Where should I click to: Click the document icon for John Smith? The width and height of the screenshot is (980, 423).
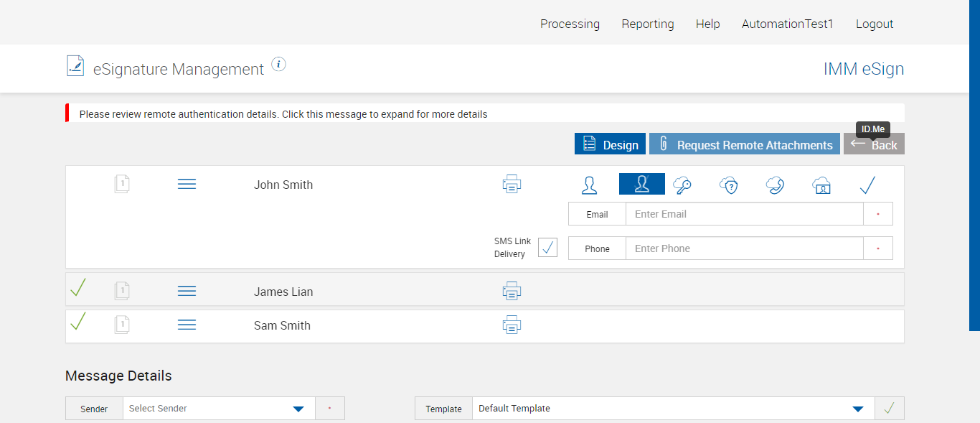[122, 185]
